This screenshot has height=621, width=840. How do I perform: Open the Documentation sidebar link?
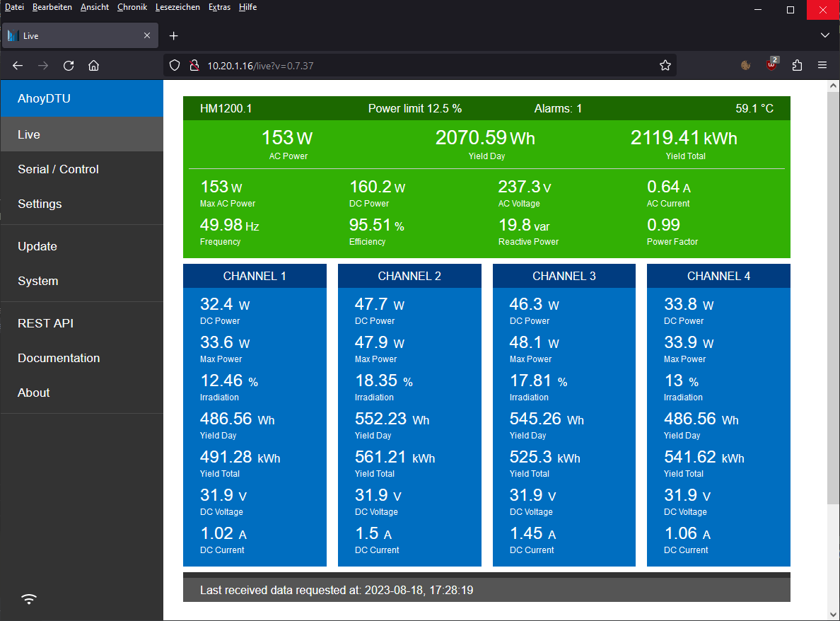[59, 358]
